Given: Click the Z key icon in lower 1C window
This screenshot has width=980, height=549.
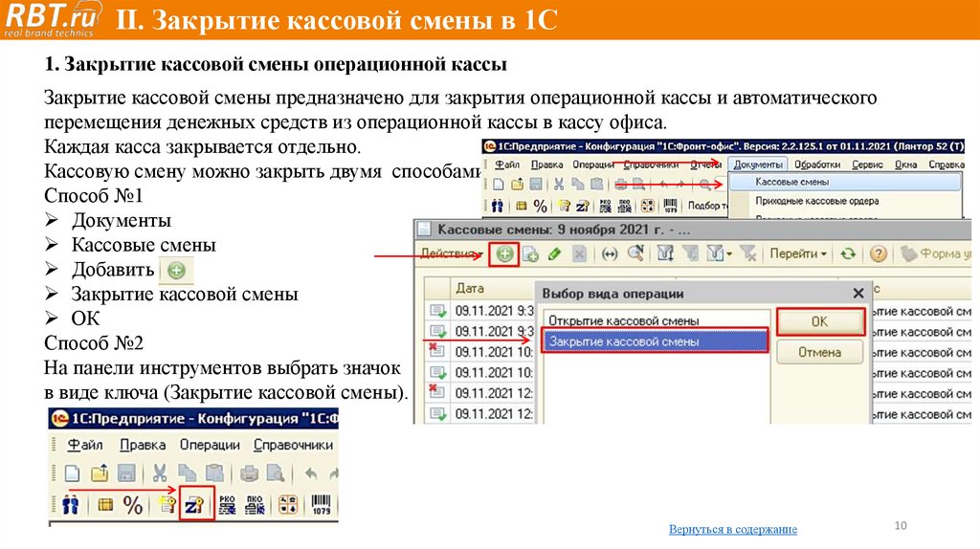Looking at the screenshot, I should [x=194, y=504].
